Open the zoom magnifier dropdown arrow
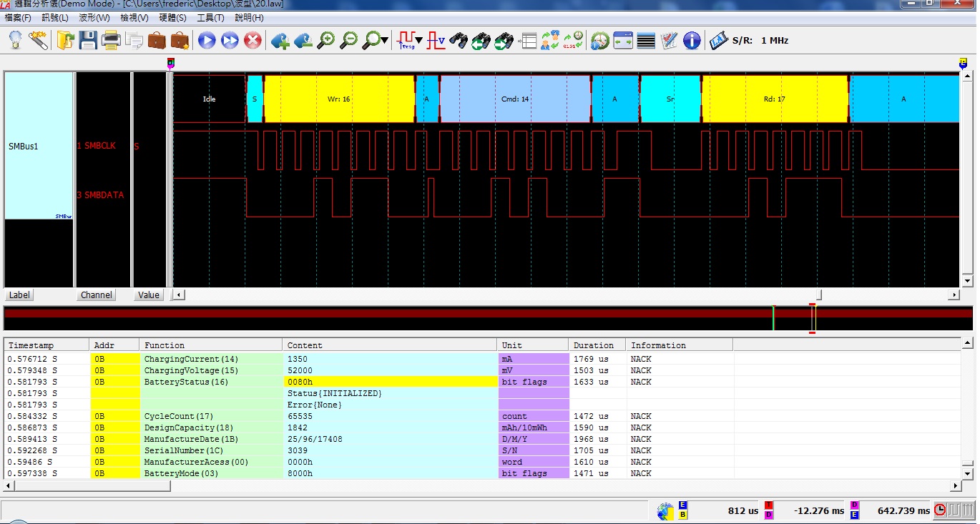 [x=385, y=41]
